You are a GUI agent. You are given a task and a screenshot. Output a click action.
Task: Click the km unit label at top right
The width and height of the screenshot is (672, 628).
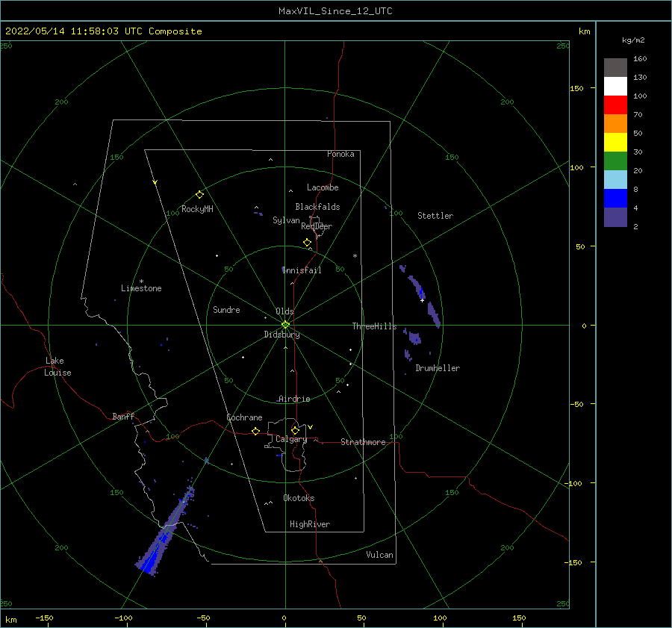(584, 31)
